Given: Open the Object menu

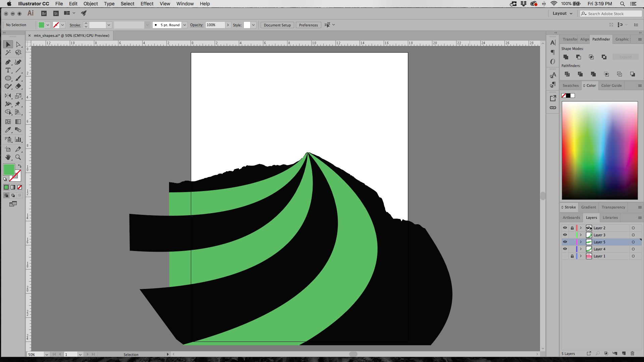Looking at the screenshot, I should pyautogui.click(x=91, y=4).
